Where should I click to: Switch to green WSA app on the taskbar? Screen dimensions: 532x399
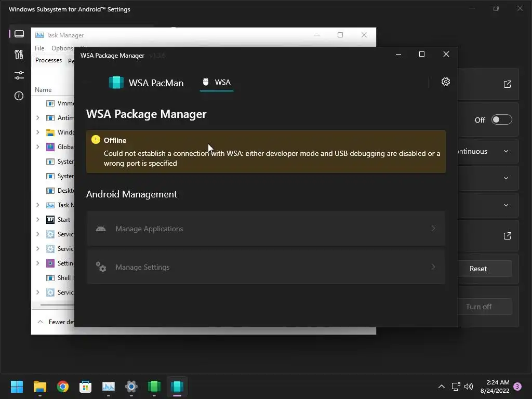pyautogui.click(x=154, y=387)
